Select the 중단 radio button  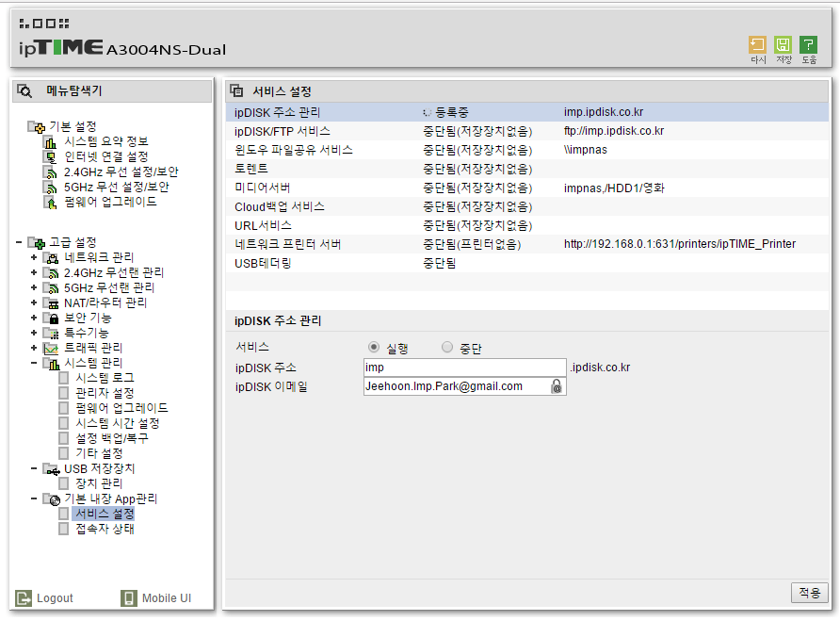447,347
